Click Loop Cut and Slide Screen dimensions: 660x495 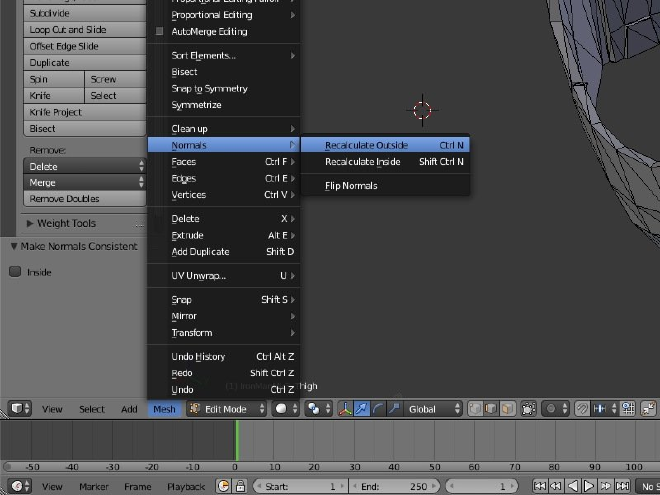click(85, 29)
